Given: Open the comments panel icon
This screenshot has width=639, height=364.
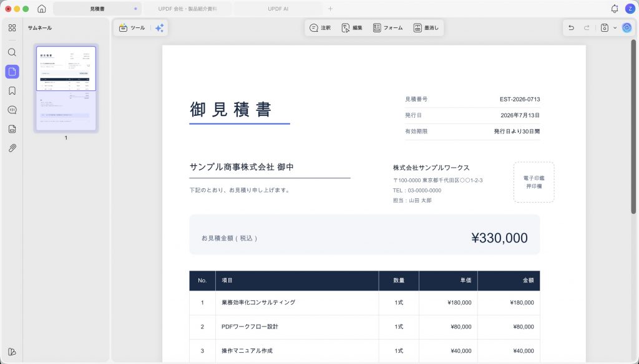Looking at the screenshot, I should [12, 110].
